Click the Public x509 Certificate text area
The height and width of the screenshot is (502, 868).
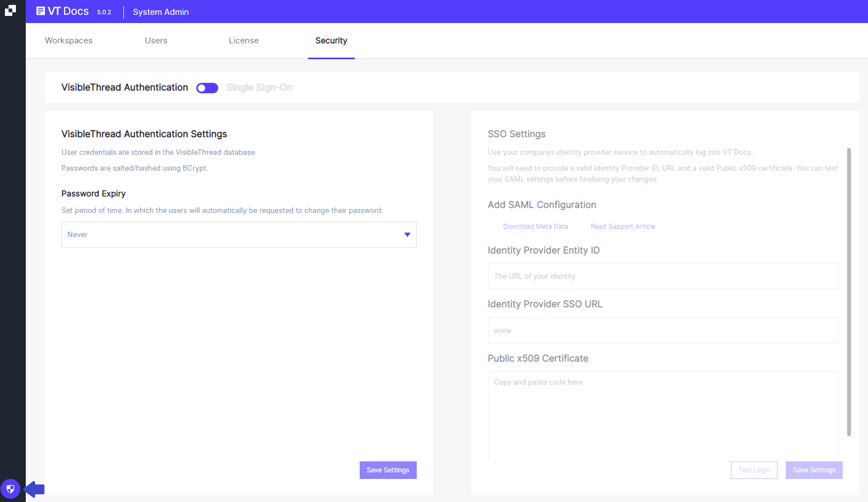663,416
